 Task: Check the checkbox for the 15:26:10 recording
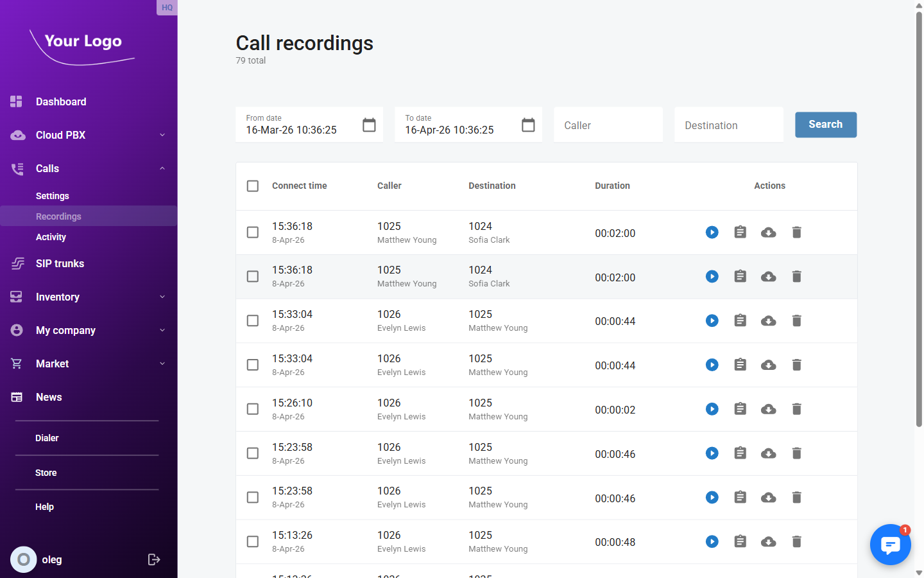[x=252, y=408]
